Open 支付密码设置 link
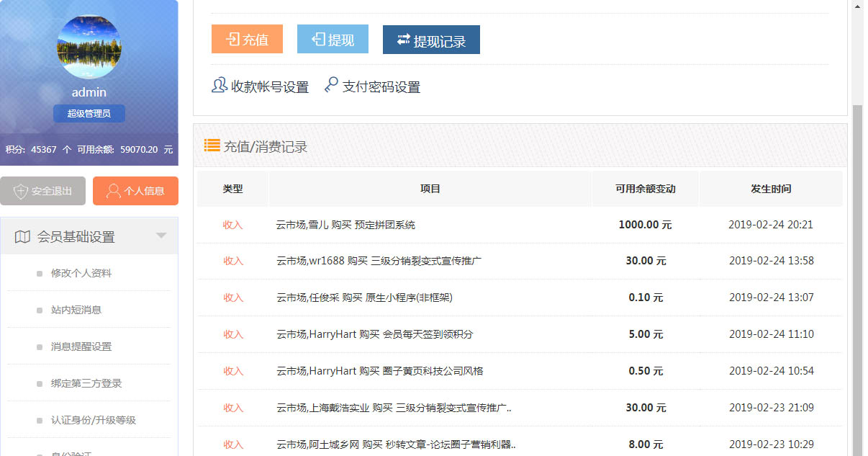 381,87
